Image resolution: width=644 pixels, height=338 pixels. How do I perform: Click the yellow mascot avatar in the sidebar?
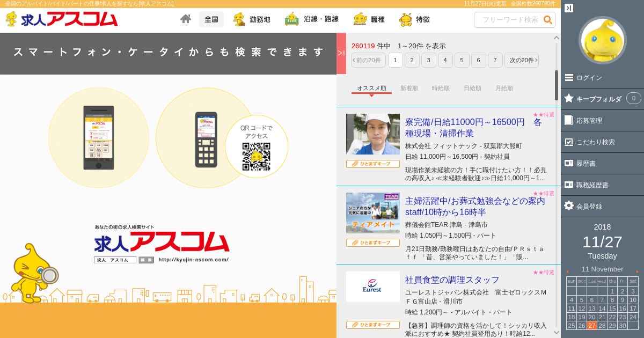(x=602, y=40)
